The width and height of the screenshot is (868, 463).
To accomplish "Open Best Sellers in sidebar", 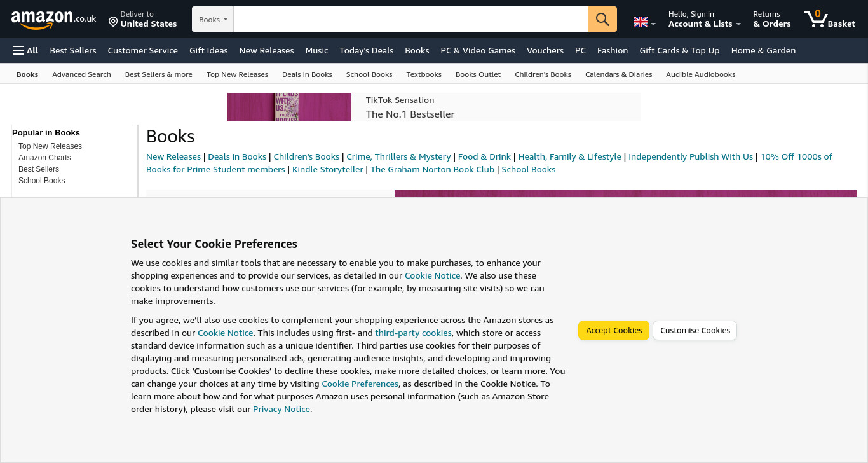I will tap(39, 169).
